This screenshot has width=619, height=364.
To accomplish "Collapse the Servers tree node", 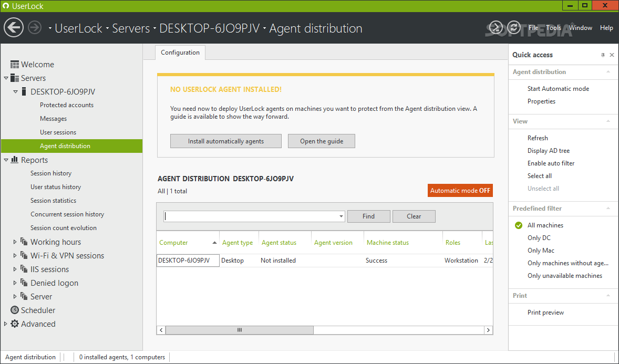I will click(6, 78).
